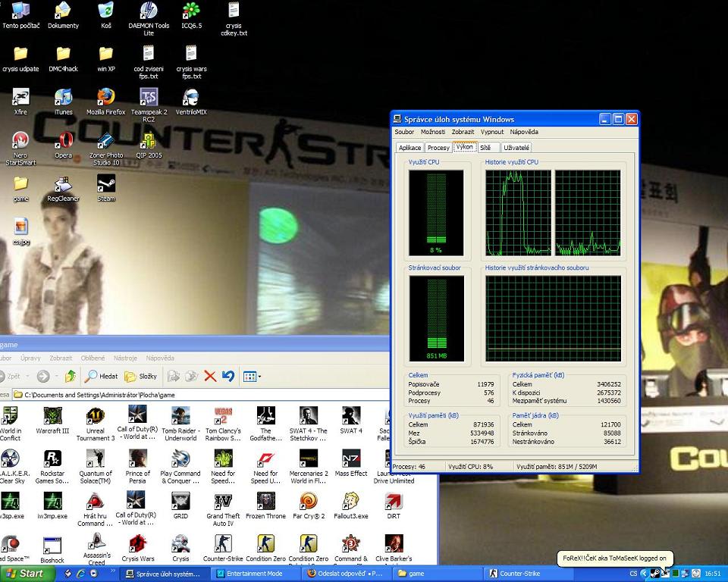
Task: Select the Fallout3.exe icon
Action: click(351, 505)
